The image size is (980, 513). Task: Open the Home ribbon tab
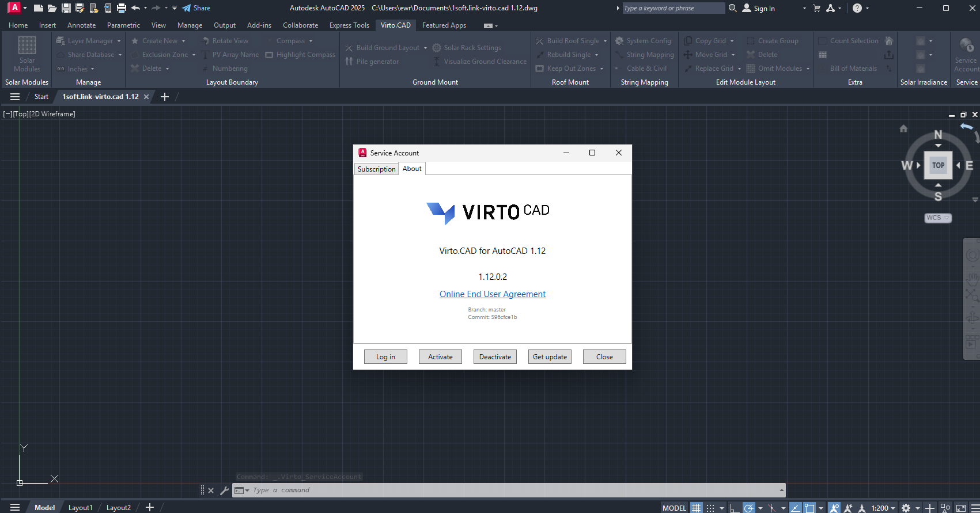point(18,25)
